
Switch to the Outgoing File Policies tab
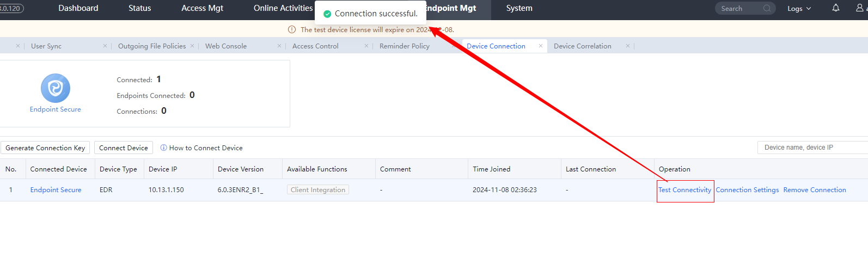click(152, 46)
